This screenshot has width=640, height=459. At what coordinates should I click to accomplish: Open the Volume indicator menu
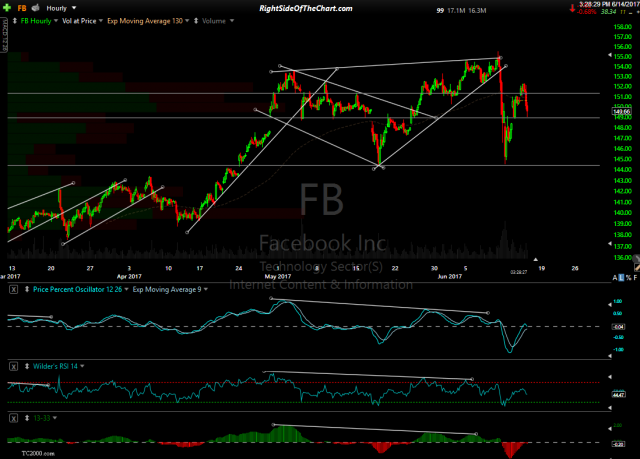(217, 21)
